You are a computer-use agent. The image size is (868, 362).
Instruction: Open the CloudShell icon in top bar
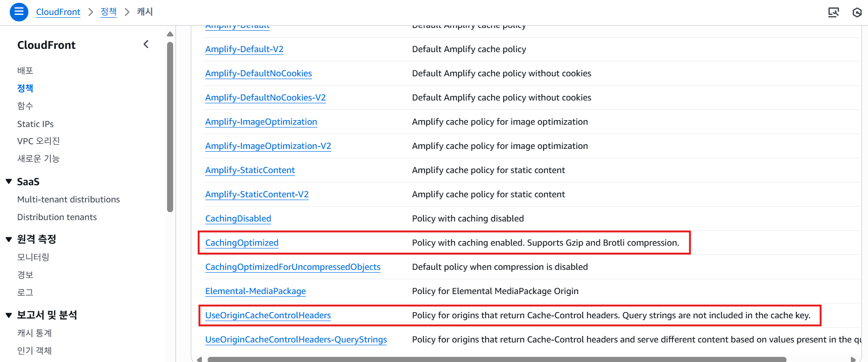tap(834, 12)
